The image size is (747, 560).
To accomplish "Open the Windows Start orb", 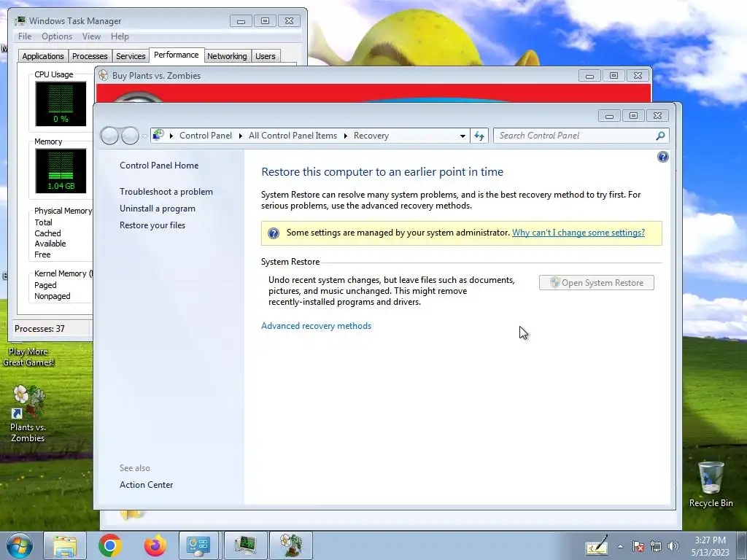I will click(x=19, y=545).
